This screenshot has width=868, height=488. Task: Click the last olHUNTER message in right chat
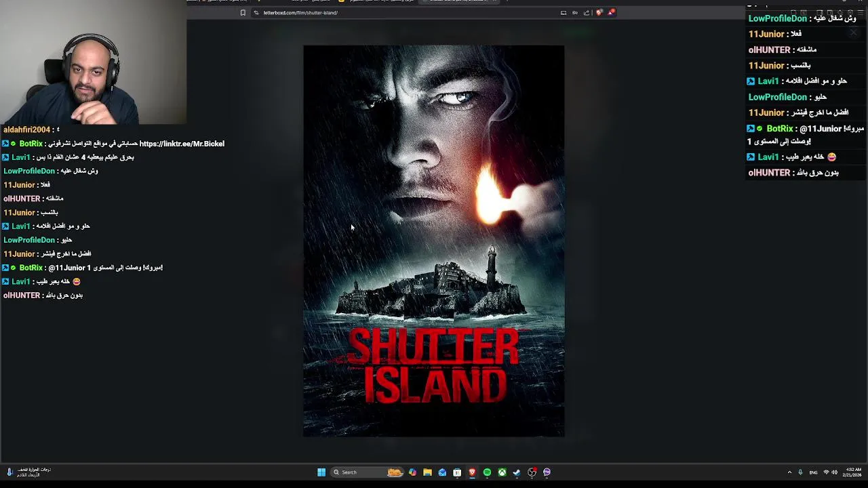click(x=793, y=173)
